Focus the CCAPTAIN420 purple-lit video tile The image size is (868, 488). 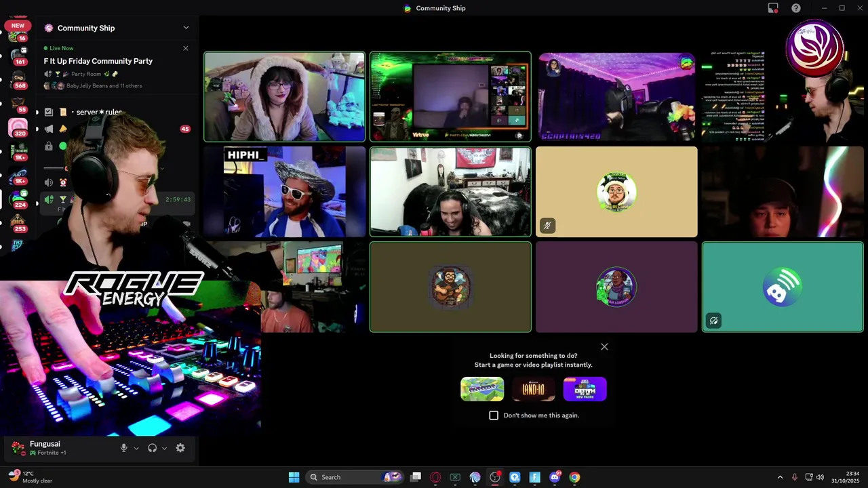616,97
